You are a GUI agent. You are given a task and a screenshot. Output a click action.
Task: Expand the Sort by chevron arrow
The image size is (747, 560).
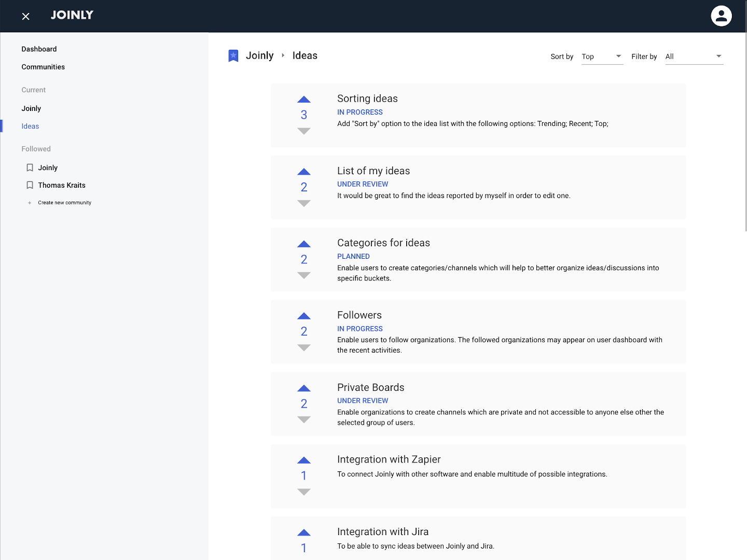(x=618, y=56)
